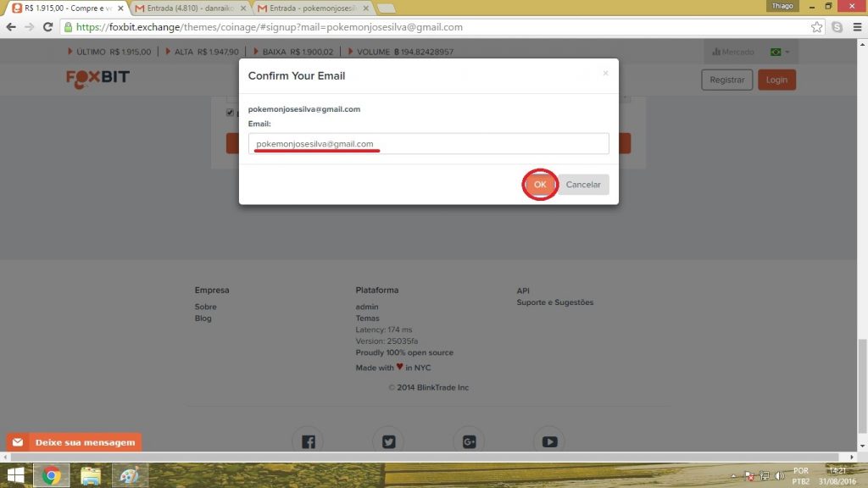Open the Mercado dropdown menu

[x=732, y=52]
